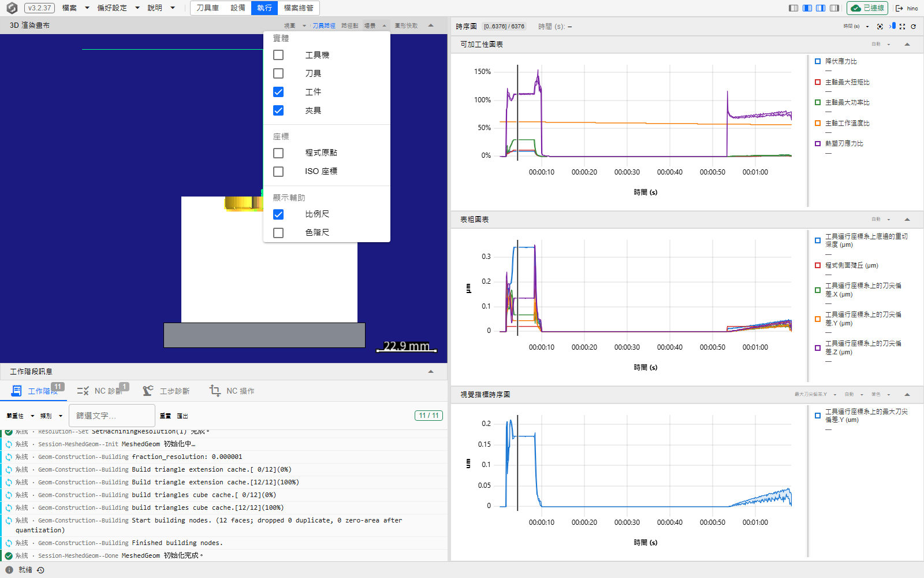Click the 篩選文字 filter input field

112,416
